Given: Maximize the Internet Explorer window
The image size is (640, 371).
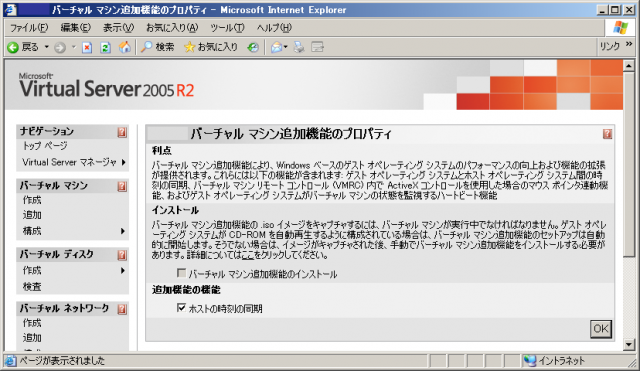Looking at the screenshot, I should [x=614, y=9].
